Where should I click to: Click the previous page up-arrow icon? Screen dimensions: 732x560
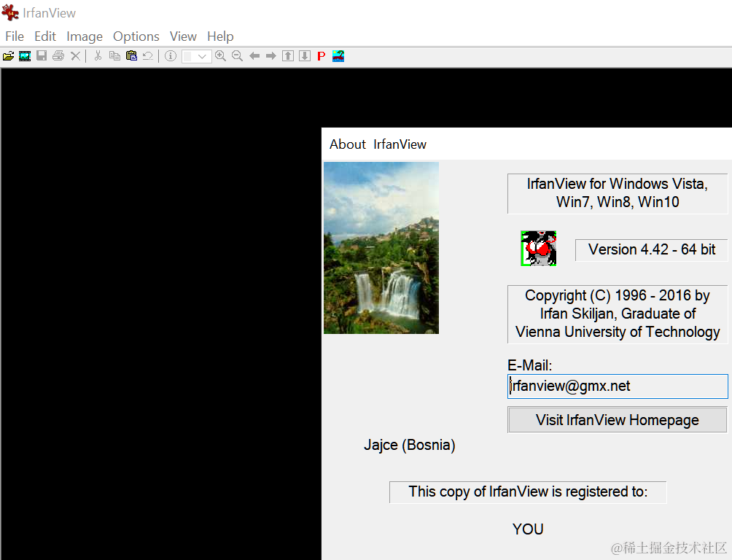coord(288,56)
